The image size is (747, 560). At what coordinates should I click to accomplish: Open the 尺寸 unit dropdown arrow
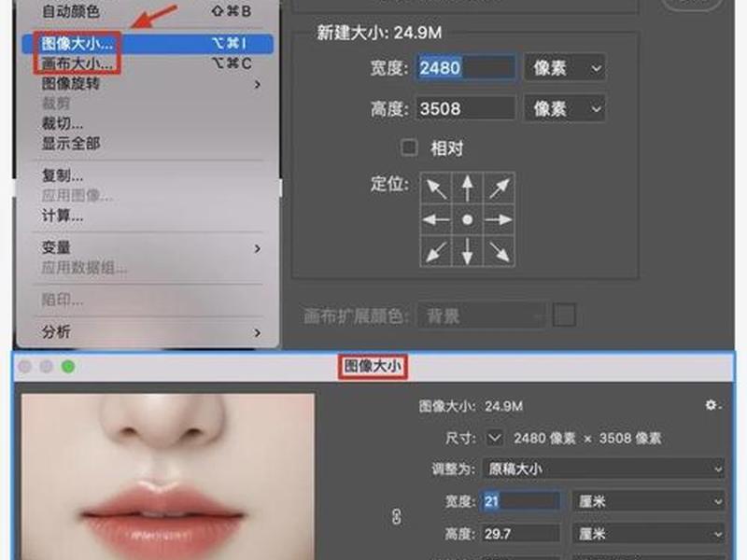[495, 438]
